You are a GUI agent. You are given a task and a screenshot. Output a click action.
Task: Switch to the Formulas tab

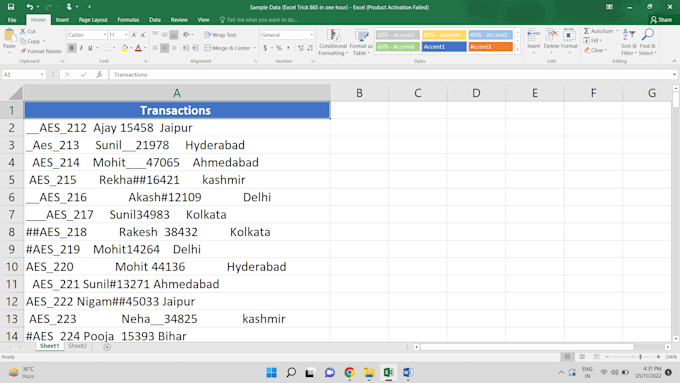128,20
